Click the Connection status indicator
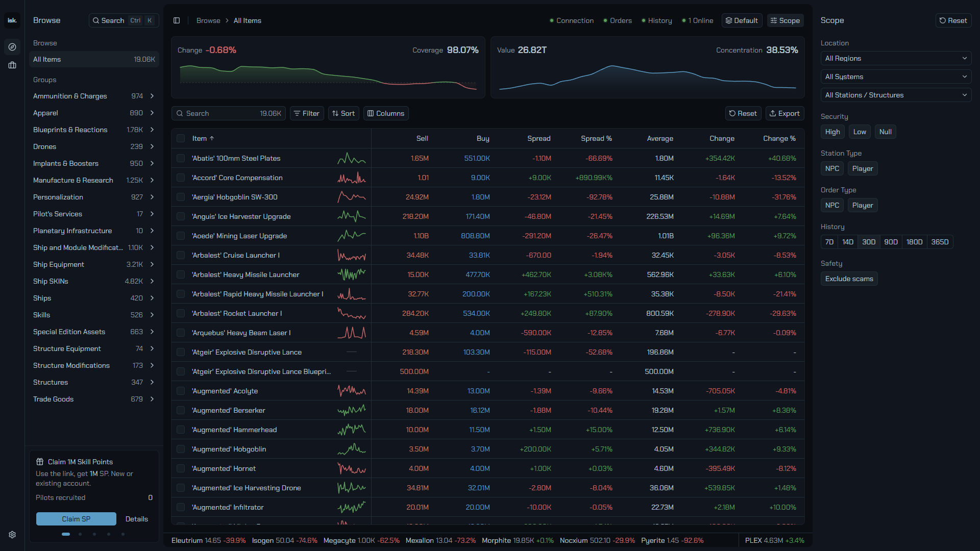This screenshot has height=551, width=980. tap(572, 20)
